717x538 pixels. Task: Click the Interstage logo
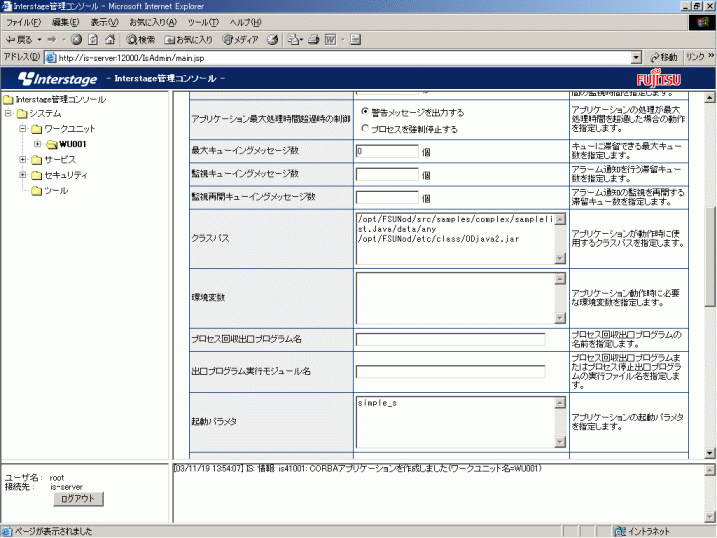click(58, 79)
